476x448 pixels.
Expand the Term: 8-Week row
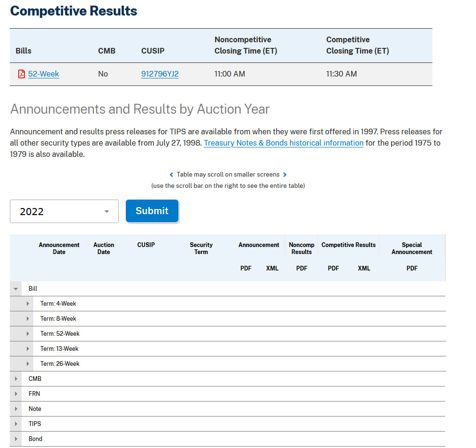pos(28,319)
